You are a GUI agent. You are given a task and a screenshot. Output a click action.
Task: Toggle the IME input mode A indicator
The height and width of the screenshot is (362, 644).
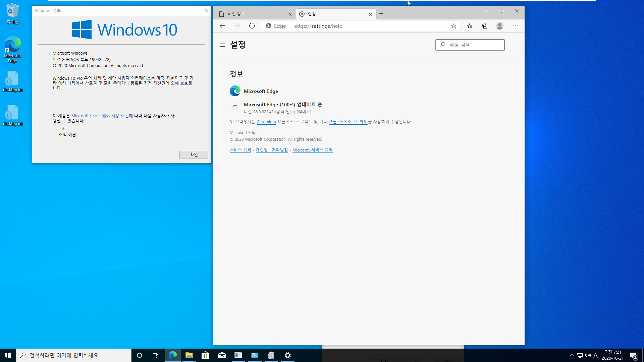596,355
